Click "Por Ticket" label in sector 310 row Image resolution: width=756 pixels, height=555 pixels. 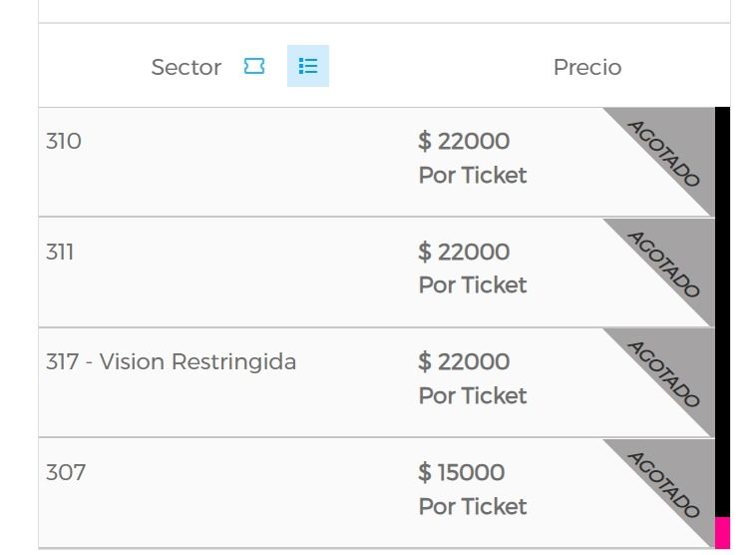[x=473, y=176]
